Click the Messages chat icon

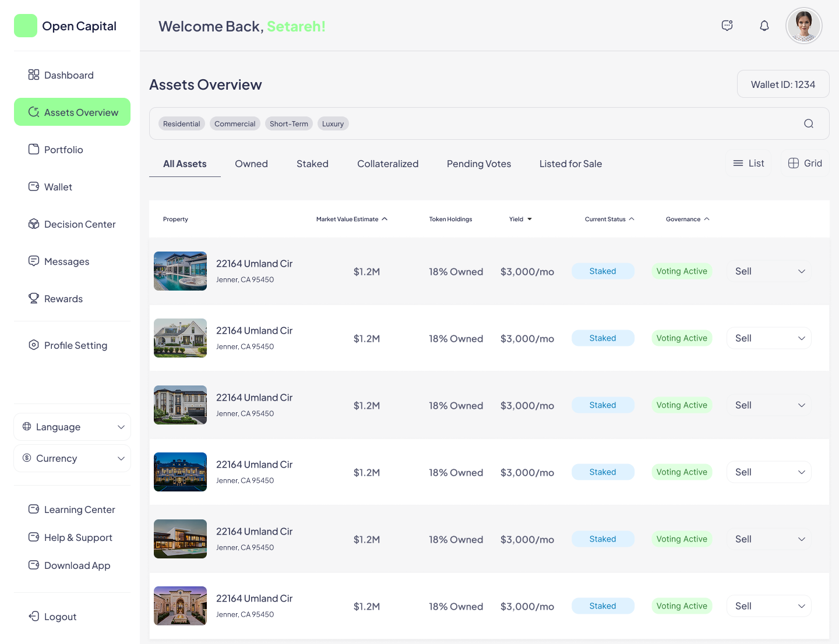click(34, 261)
